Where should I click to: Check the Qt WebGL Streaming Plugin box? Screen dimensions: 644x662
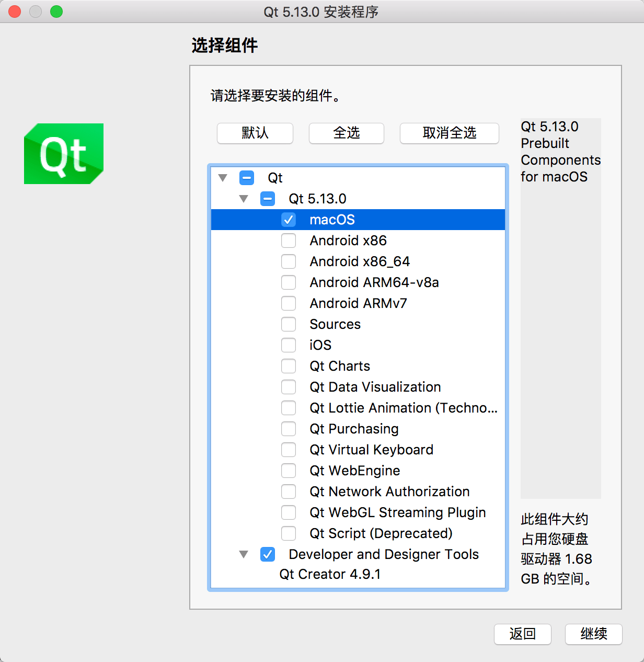[289, 512]
